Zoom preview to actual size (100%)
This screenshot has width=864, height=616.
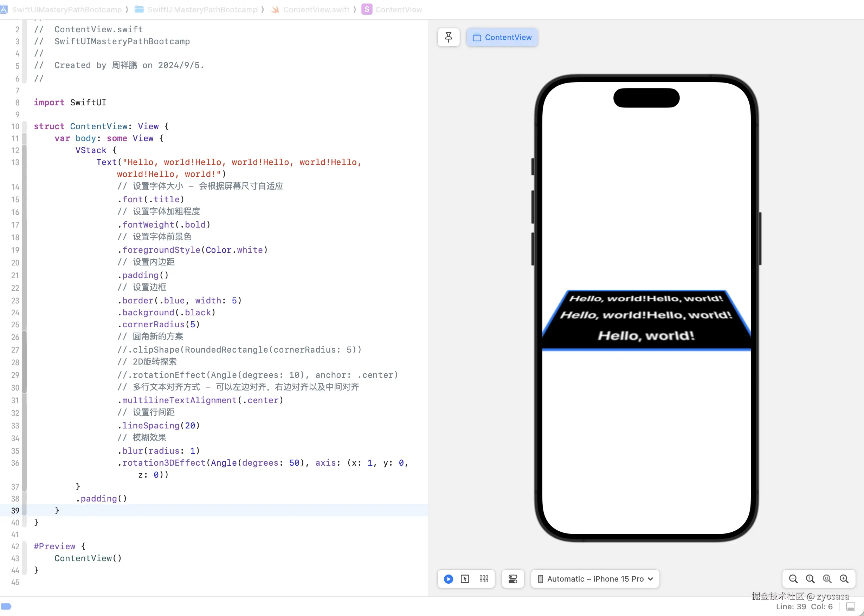click(x=810, y=579)
